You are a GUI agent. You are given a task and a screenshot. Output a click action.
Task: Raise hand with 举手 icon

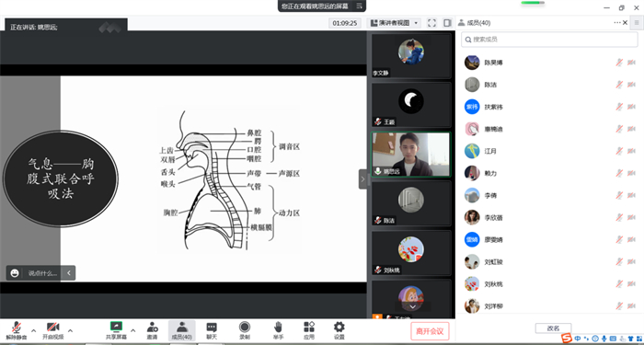click(x=278, y=330)
